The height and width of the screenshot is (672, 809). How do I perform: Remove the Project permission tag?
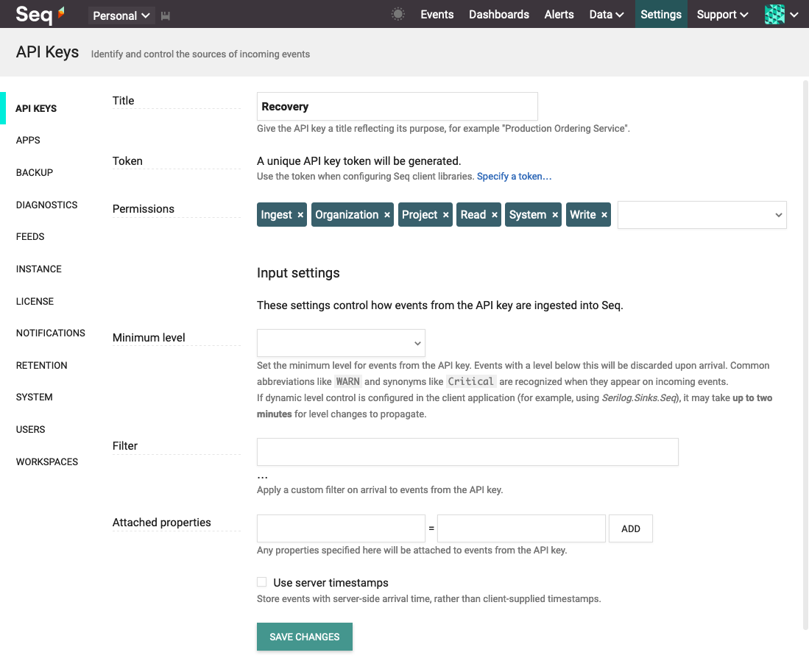pos(446,215)
